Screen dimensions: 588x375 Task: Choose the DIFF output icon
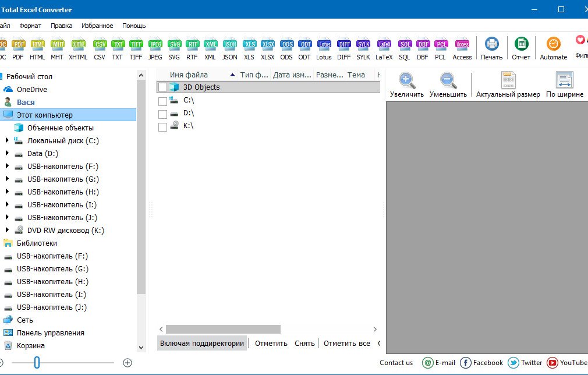344,49
